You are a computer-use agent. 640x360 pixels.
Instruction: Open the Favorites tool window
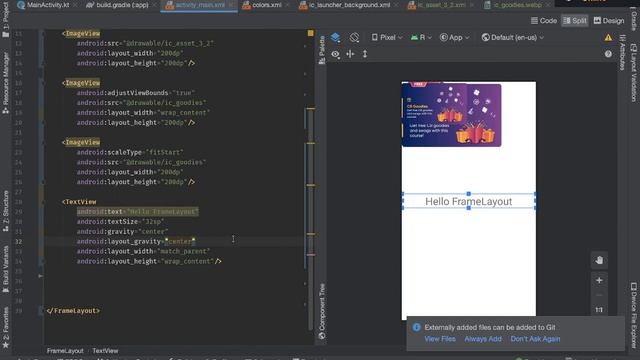point(6,328)
